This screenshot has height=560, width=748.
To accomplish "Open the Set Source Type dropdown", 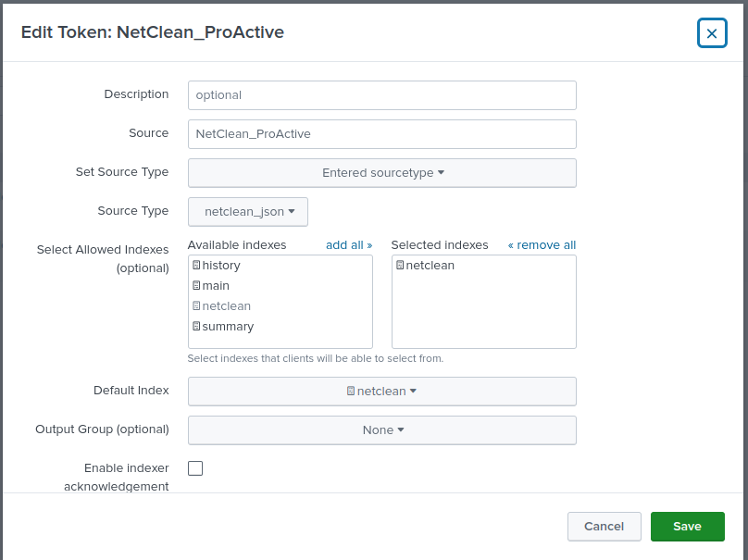I will [x=382, y=173].
